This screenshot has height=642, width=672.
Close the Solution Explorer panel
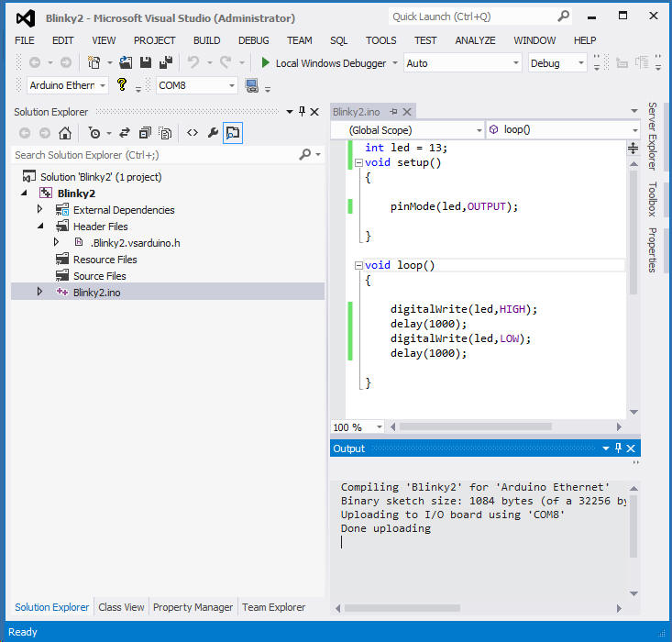pos(314,112)
